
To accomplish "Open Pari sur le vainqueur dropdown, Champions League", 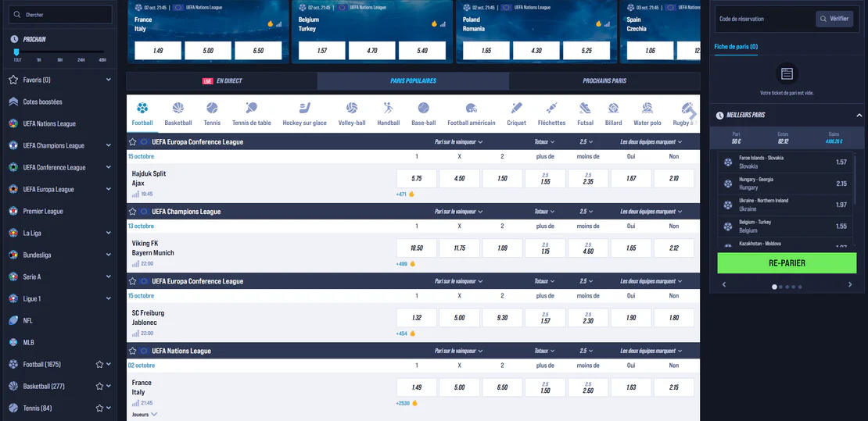I will click(x=459, y=212).
